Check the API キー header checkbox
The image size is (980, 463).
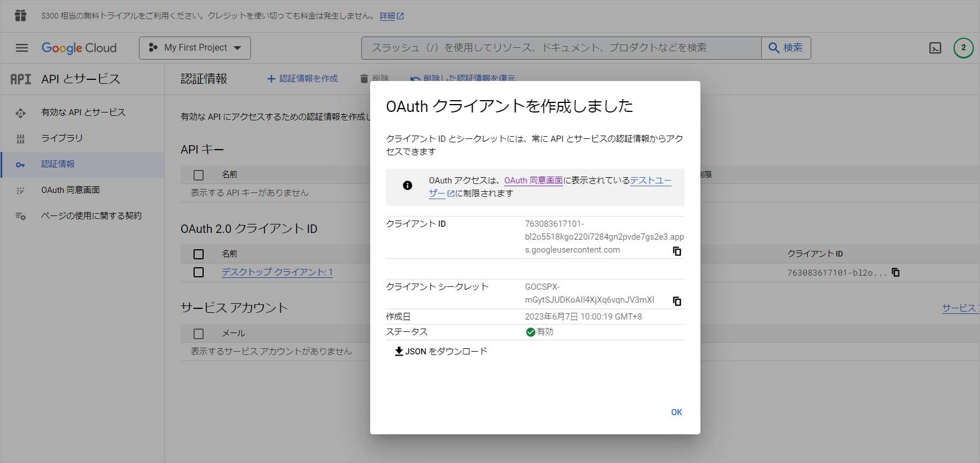coord(199,175)
